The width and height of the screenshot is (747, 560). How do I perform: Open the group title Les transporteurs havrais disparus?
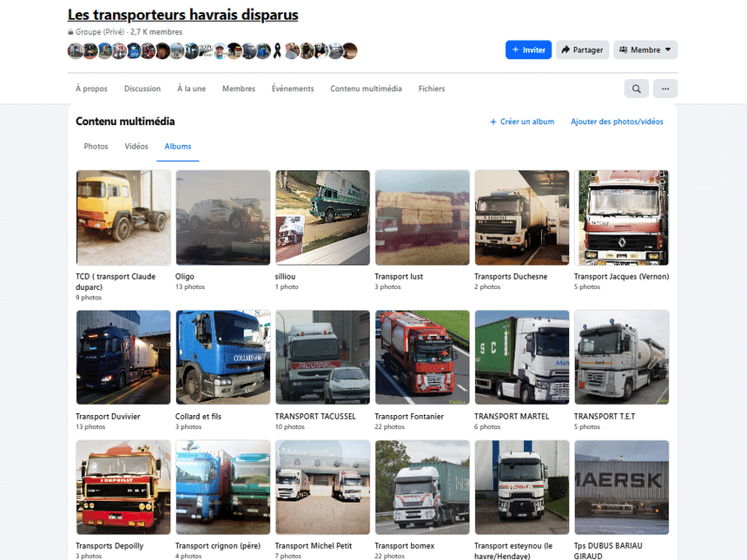click(x=182, y=15)
